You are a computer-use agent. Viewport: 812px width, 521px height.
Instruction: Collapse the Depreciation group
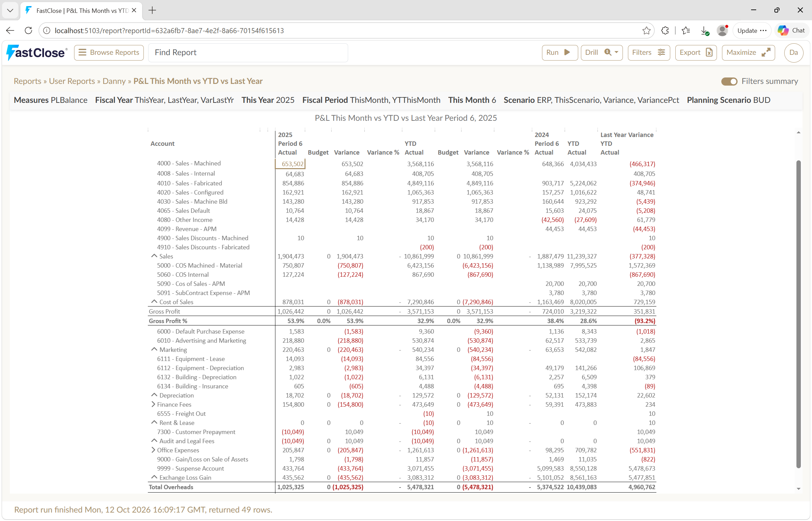154,395
